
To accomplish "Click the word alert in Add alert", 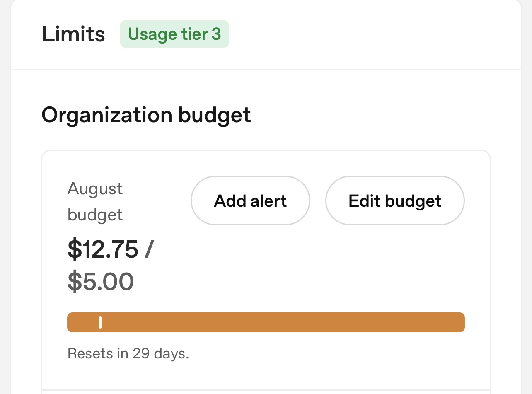I will (268, 201).
